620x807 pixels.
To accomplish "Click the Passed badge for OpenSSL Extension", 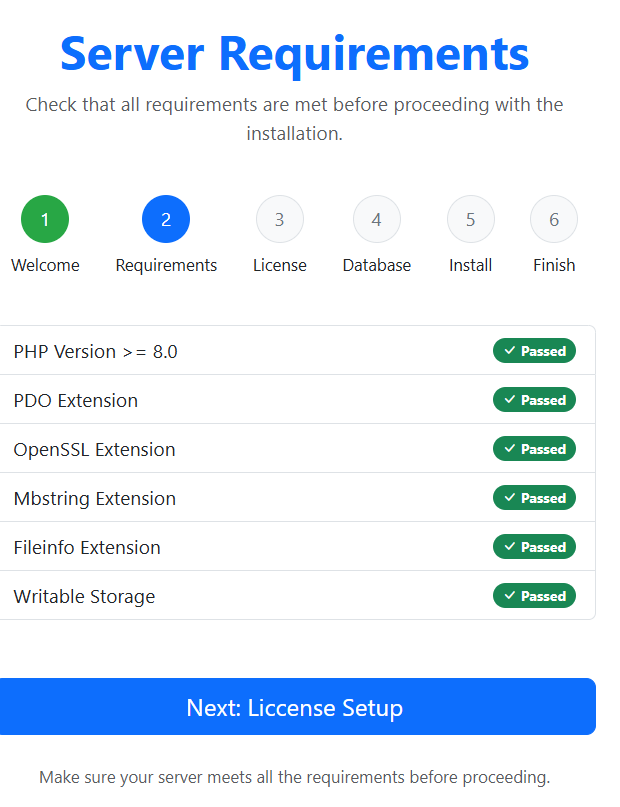I will pos(534,448).
